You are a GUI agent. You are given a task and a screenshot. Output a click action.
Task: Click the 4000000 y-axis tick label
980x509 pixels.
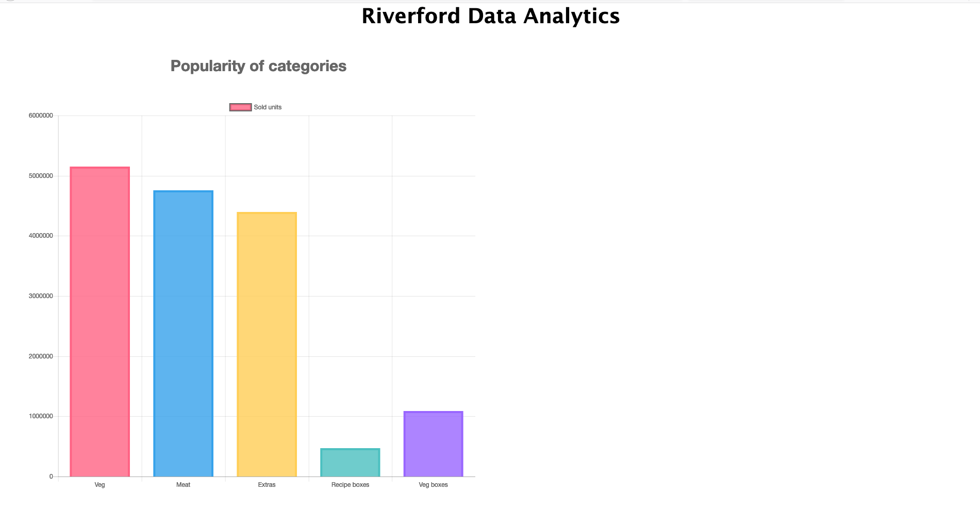[x=41, y=236]
